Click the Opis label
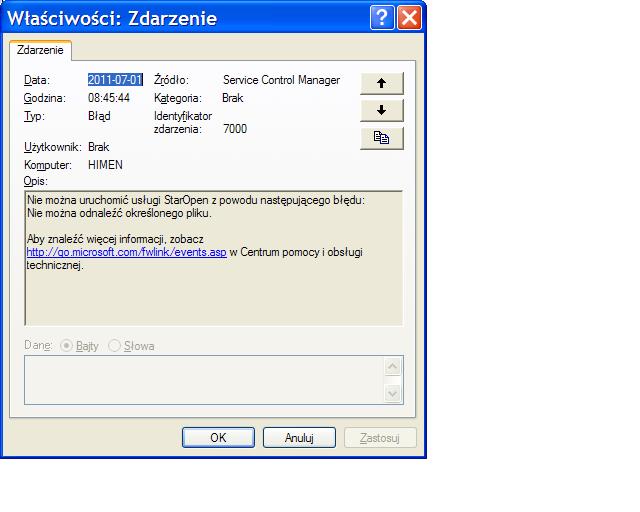Viewport: 640px width, 512px height. [x=36, y=181]
